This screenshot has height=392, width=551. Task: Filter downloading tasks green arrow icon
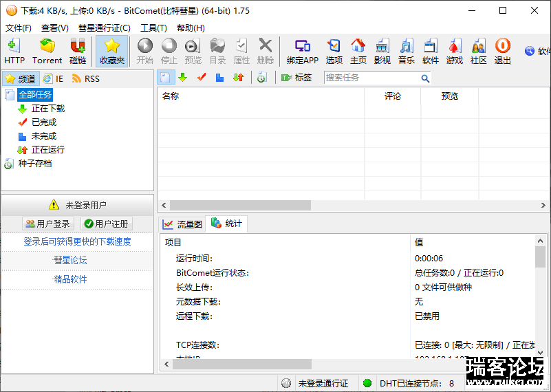[183, 78]
